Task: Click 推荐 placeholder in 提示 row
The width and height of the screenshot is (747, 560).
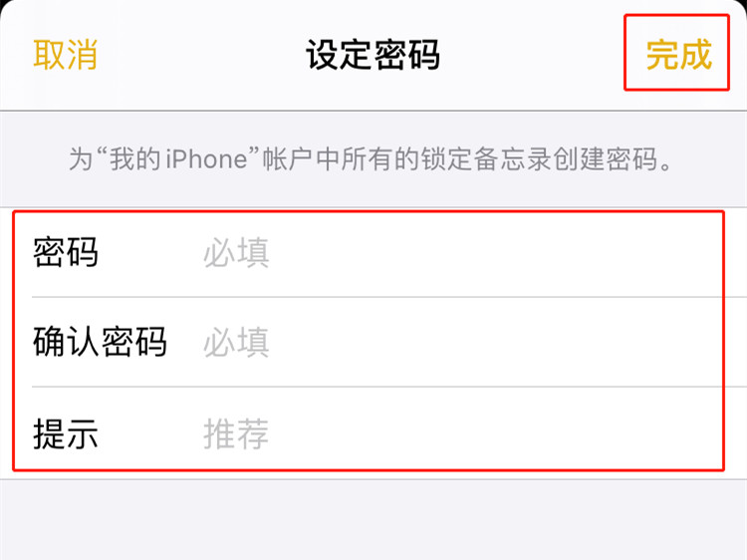Action: pyautogui.click(x=236, y=433)
